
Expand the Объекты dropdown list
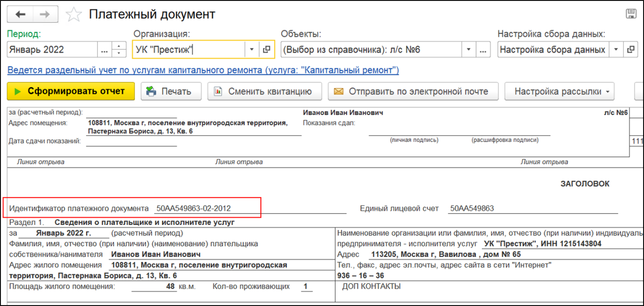coord(469,50)
